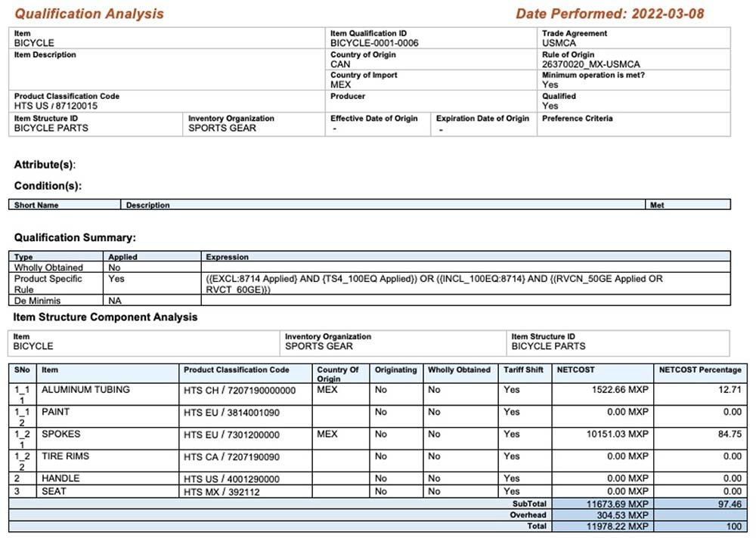Click the Total amount 11978.22 MXP
Viewport: 756px width, 547px height.
point(619,527)
